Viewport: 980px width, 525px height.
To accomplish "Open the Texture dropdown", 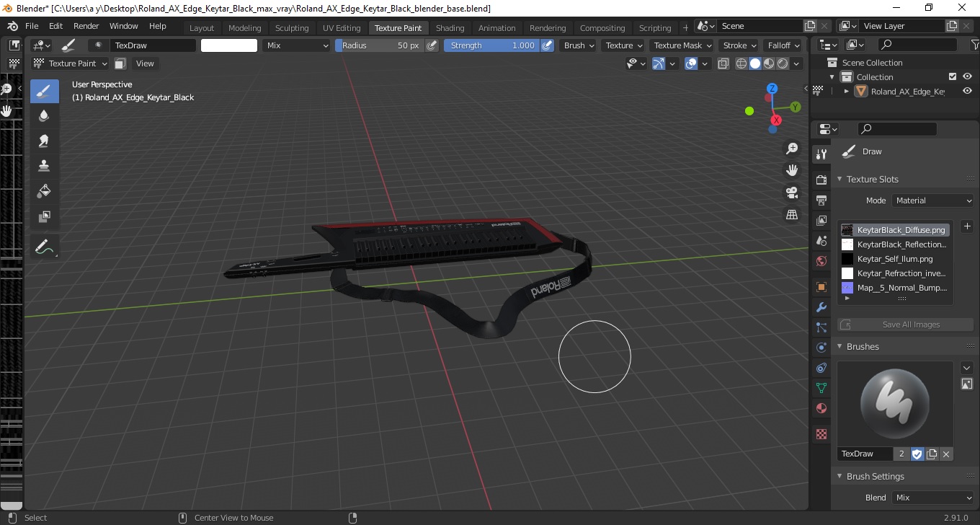I will tap(623, 45).
